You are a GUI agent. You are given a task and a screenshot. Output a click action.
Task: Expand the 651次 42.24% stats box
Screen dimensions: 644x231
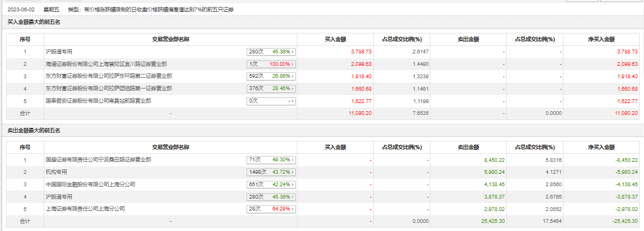(x=273, y=185)
